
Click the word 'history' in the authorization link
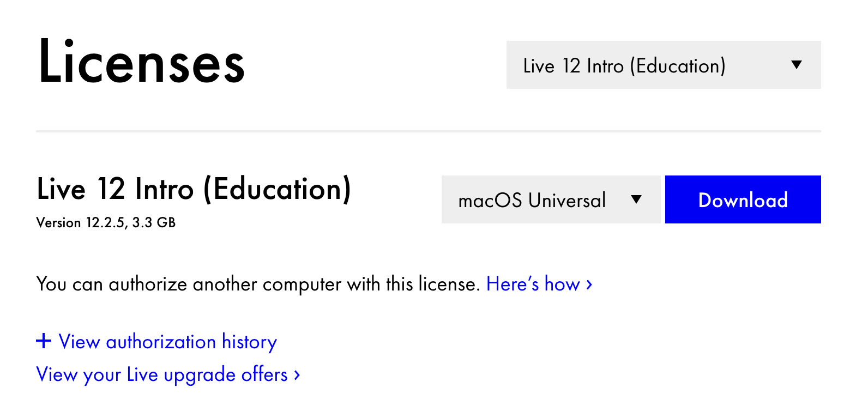click(x=249, y=342)
